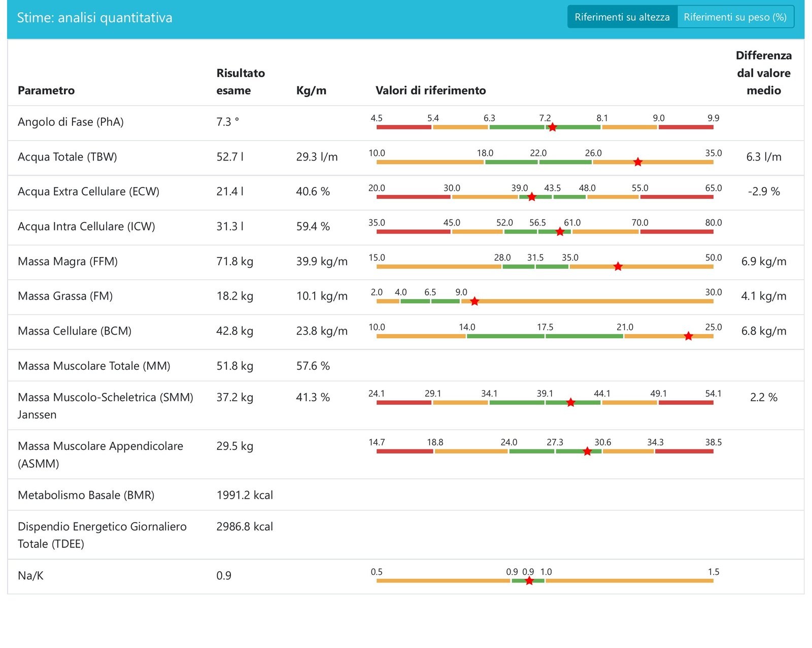Click red star on Acqua Extra Cellulare bar
Image resolution: width=812 pixels, height=648 pixels.
point(532,197)
